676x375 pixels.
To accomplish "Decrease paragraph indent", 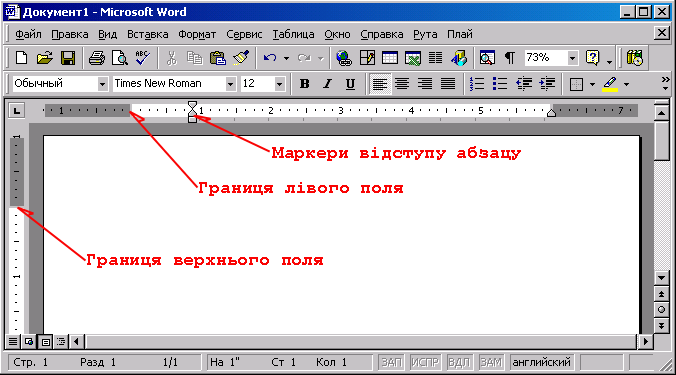I will click(x=524, y=84).
